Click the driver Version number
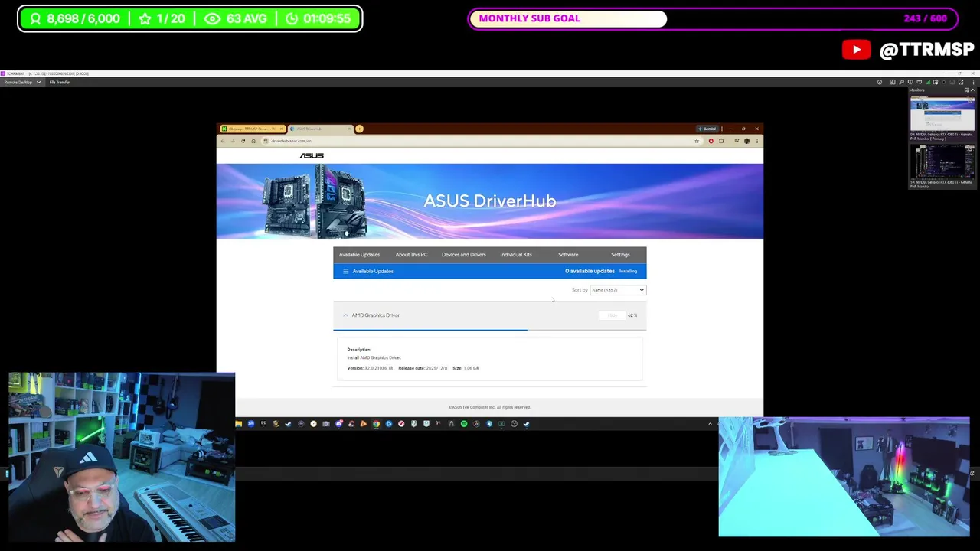 tap(378, 368)
